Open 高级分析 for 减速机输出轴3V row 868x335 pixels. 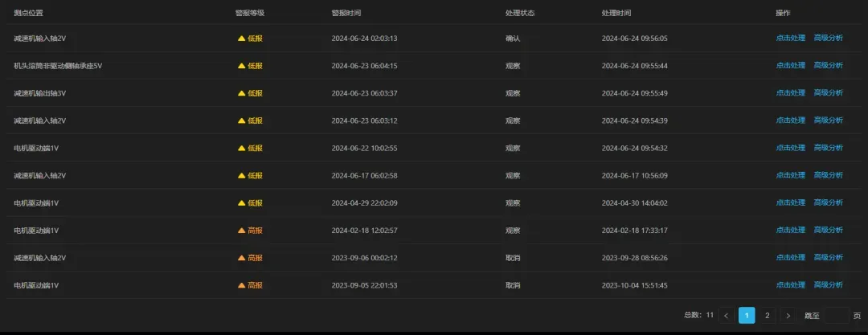829,93
